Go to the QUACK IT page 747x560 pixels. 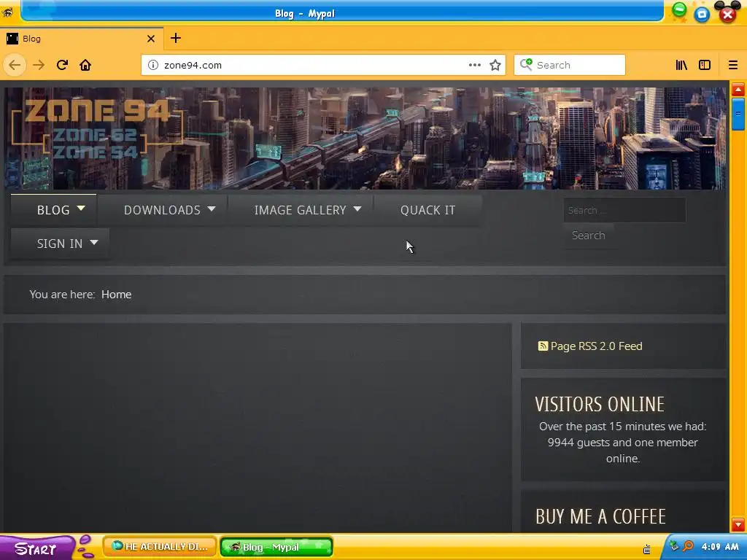tap(427, 210)
